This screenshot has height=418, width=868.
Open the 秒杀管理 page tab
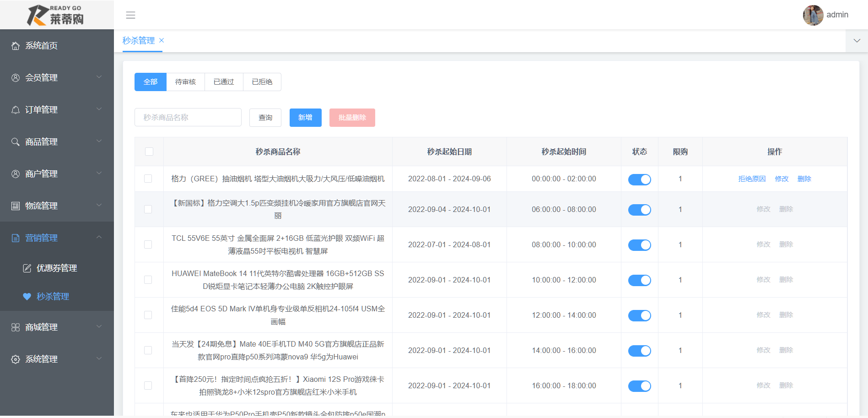(139, 41)
